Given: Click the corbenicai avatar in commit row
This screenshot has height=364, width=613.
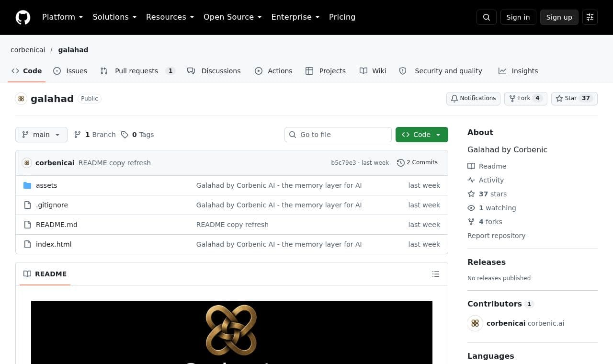Looking at the screenshot, I should tap(27, 163).
